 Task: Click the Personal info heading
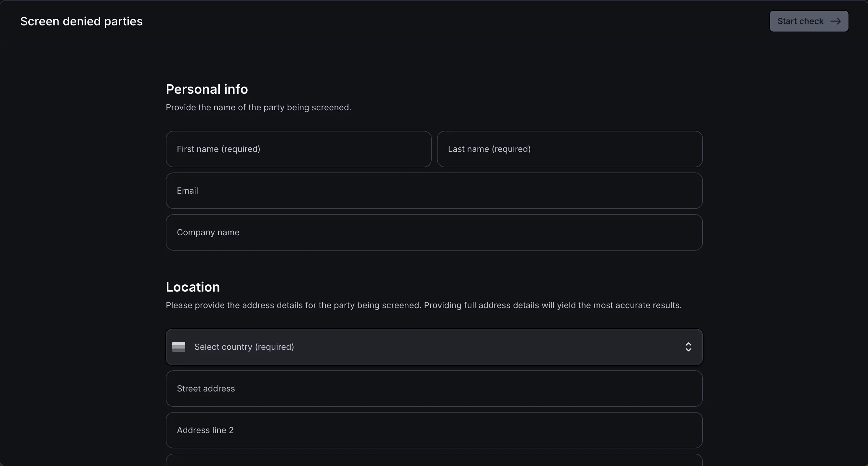click(207, 89)
